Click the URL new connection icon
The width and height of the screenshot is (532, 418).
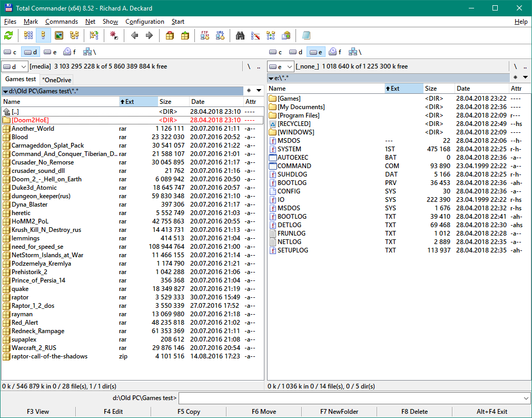tap(220, 36)
